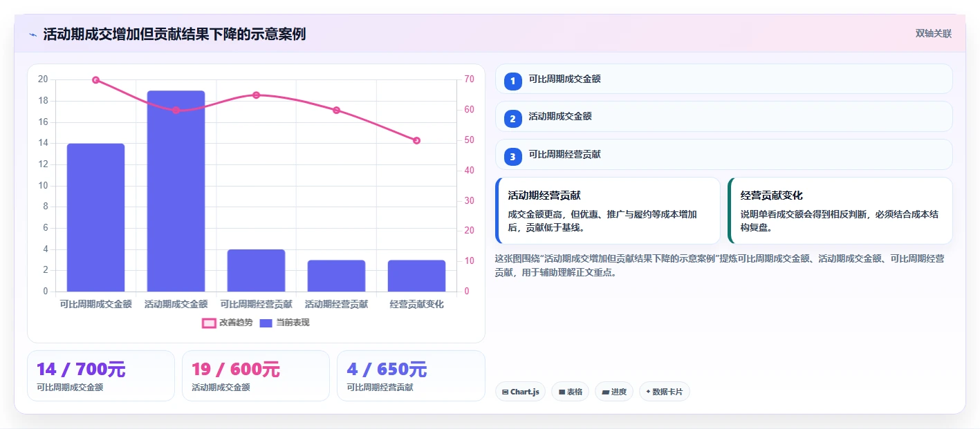Click the icon inside Chart.js tag

(x=506, y=392)
